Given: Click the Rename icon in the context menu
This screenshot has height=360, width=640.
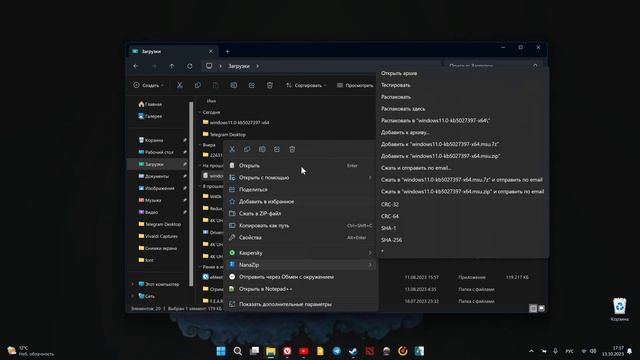Looking at the screenshot, I should pyautogui.click(x=262, y=149).
